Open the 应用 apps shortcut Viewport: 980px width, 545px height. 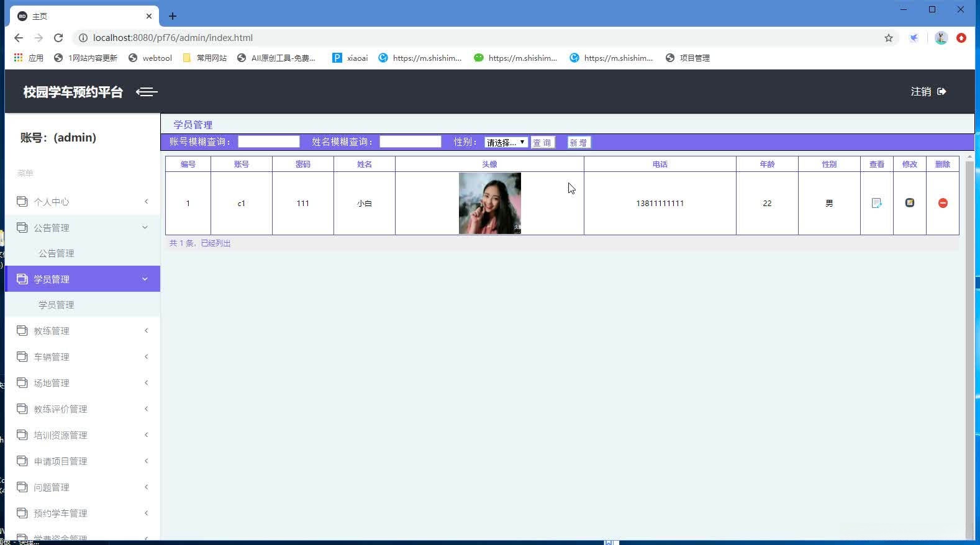[29, 58]
